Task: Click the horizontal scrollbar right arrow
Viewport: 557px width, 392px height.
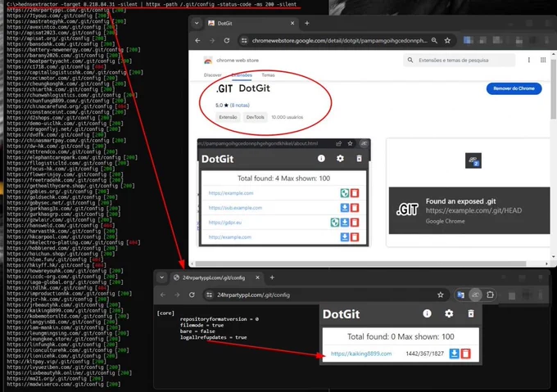Action: pyautogui.click(x=546, y=264)
